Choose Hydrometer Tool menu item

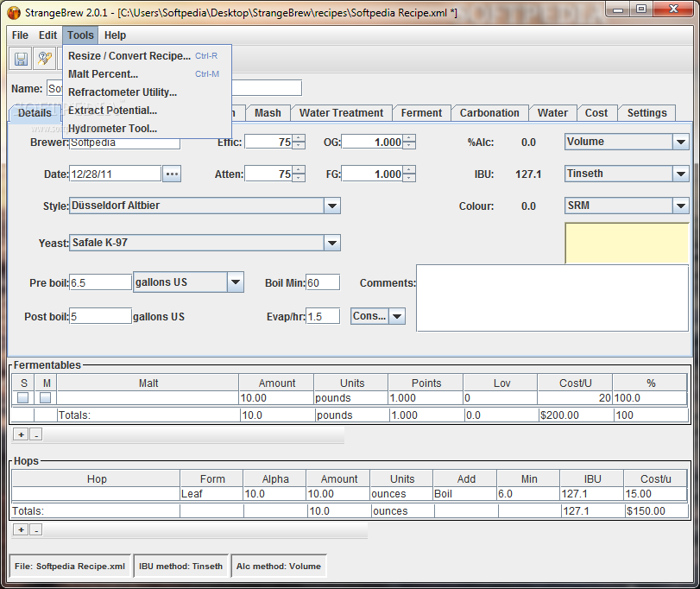click(x=148, y=129)
